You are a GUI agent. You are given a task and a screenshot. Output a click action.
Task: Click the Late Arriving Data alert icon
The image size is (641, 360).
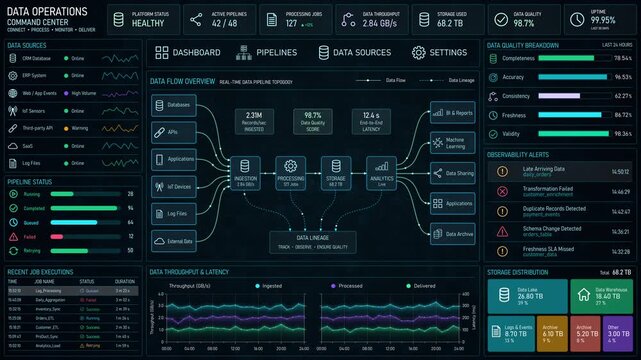pyautogui.click(x=502, y=171)
